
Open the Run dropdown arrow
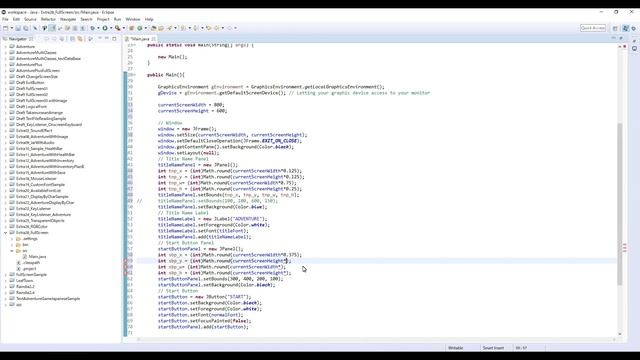click(x=111, y=28)
